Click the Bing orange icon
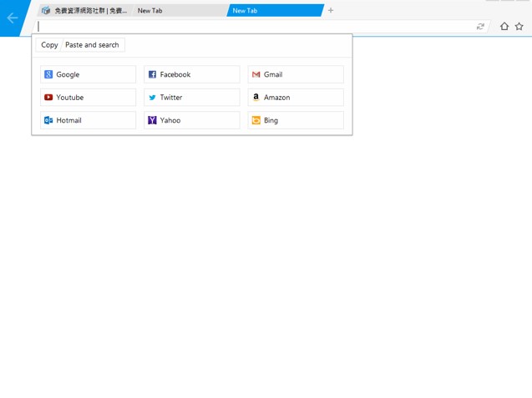Image resolution: width=532 pixels, height=398 pixels. [x=256, y=120]
